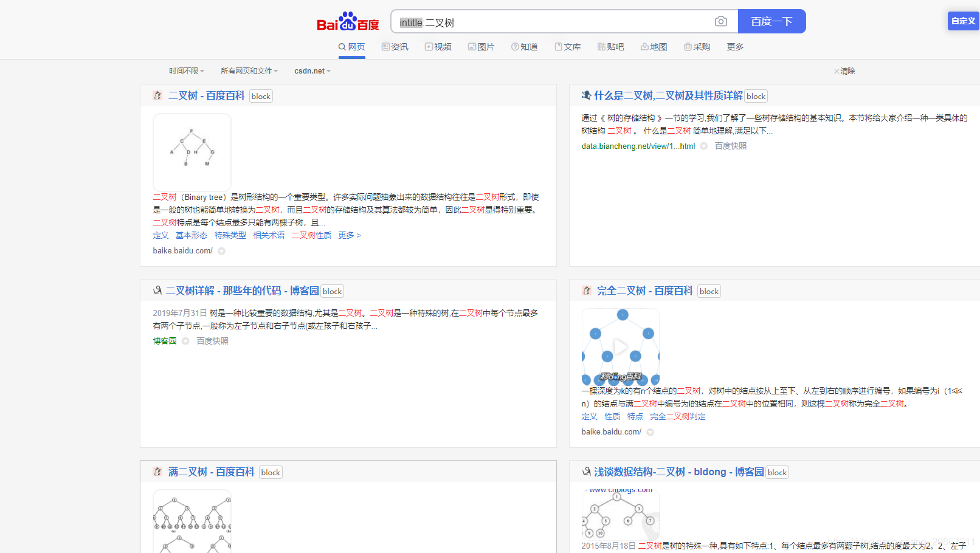Open camera image search icon
The width and height of the screenshot is (980, 553).
[721, 21]
